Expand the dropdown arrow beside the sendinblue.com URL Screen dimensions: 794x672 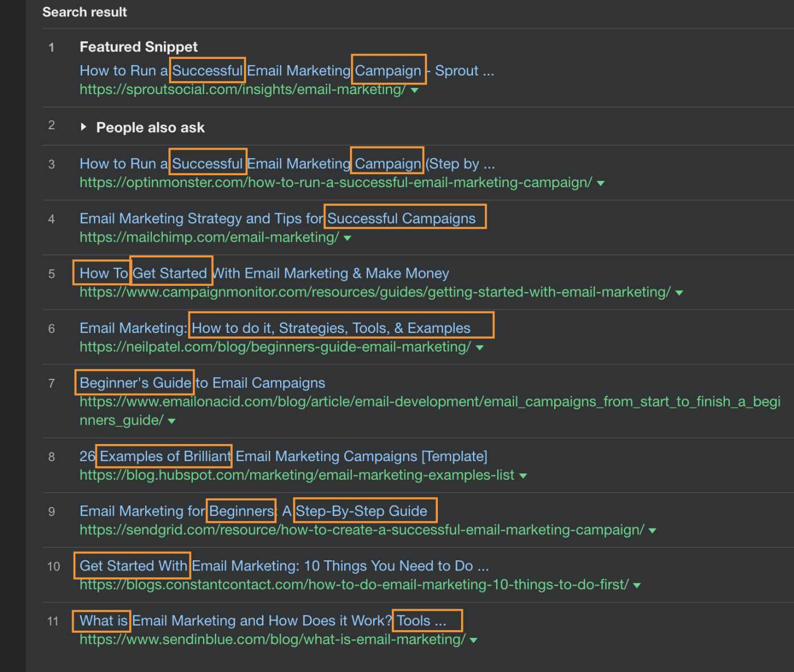[x=474, y=641]
